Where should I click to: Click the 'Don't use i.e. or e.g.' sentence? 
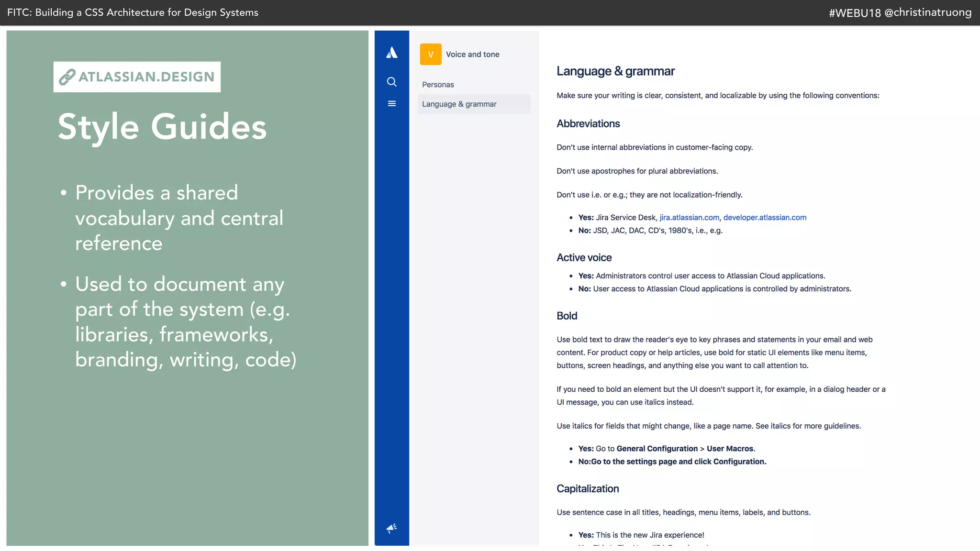coord(649,195)
